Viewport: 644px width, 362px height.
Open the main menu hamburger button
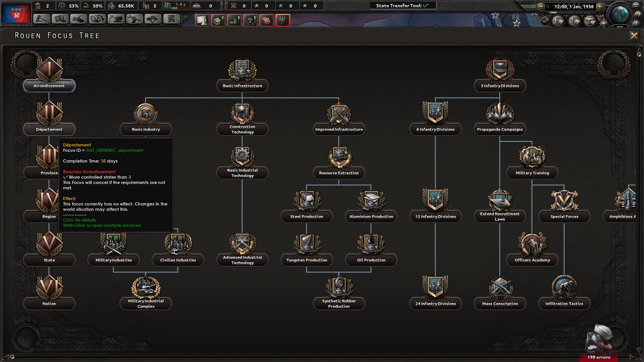(x=636, y=6)
